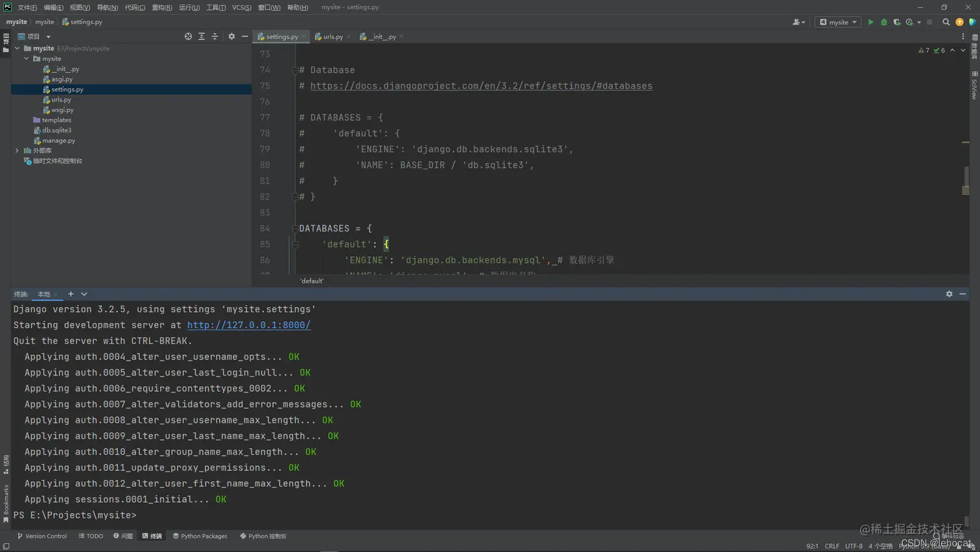Screen dimensions: 980x552
Task: Click the 'default' breadcrumb below editor
Action: [x=312, y=281]
